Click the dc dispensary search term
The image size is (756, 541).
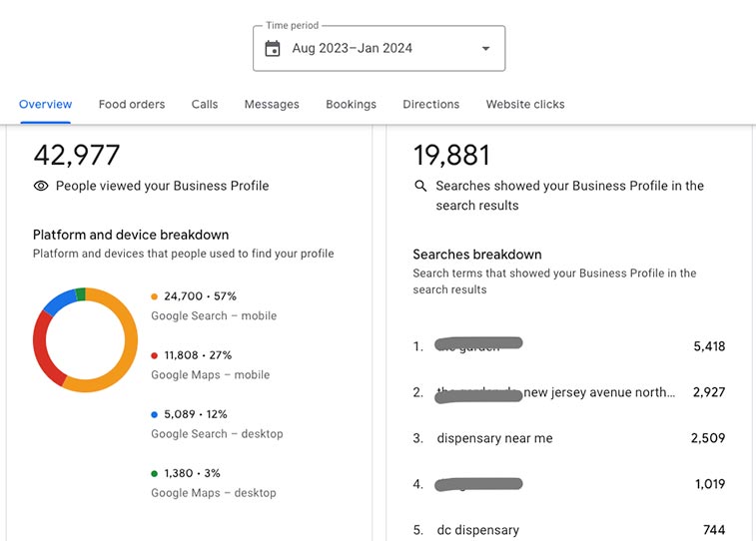click(477, 530)
